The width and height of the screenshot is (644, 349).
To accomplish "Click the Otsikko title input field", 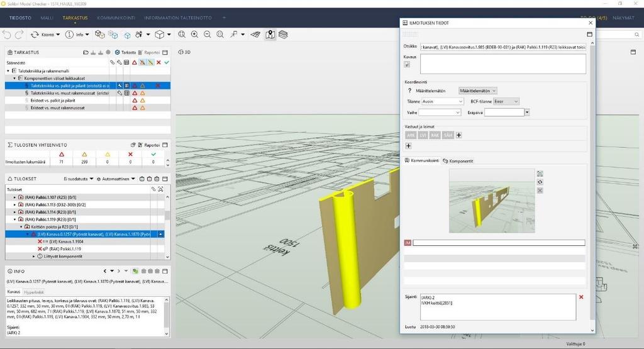I will point(503,47).
